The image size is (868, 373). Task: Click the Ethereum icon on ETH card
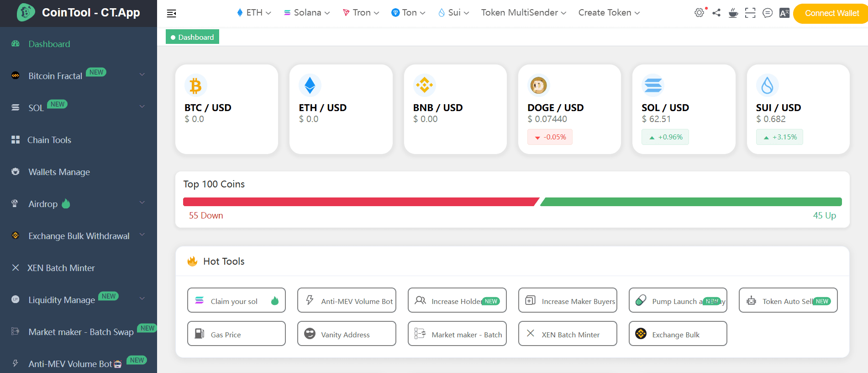pos(310,85)
